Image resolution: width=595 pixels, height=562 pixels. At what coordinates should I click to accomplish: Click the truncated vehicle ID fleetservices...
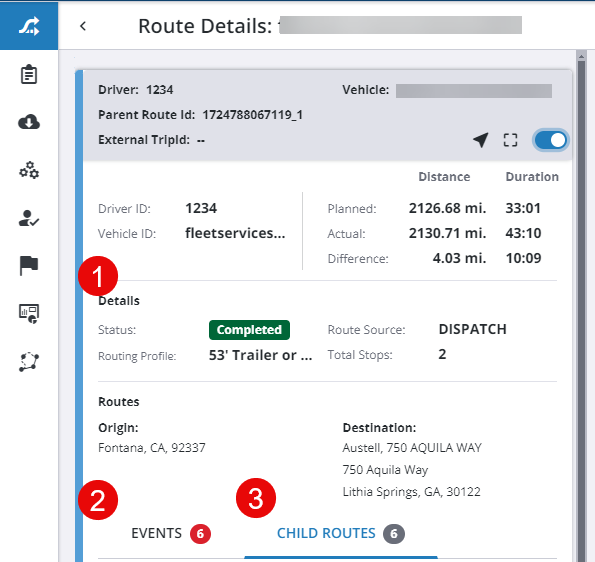coord(235,233)
